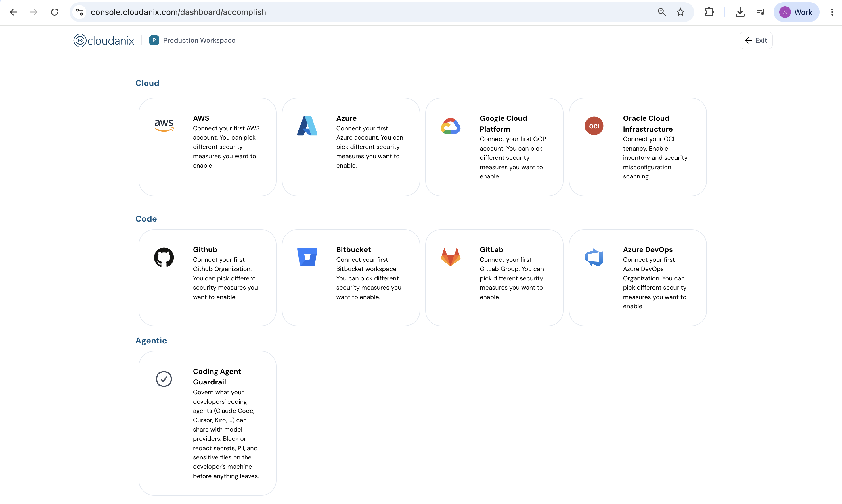The height and width of the screenshot is (504, 842).
Task: Select the GitLab card title
Action: (x=491, y=250)
